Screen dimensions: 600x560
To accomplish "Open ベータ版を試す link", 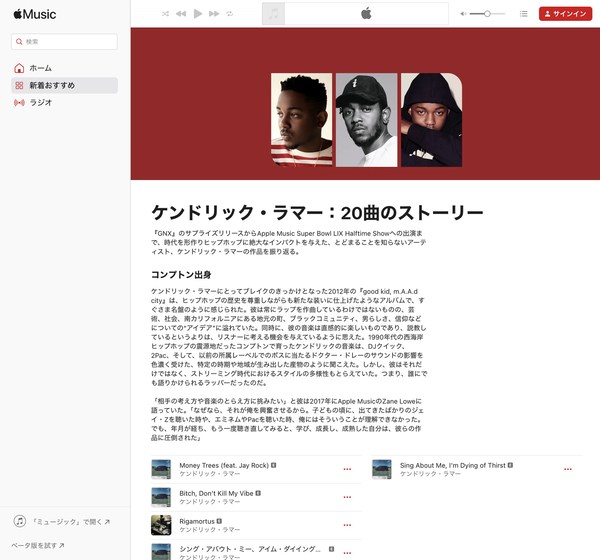I will 38,545.
